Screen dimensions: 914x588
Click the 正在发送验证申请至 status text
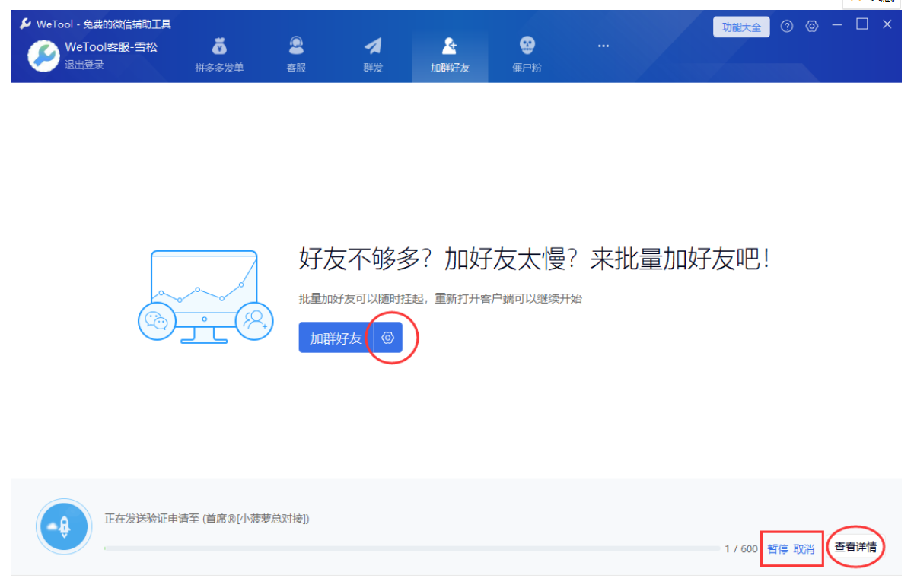click(x=207, y=519)
